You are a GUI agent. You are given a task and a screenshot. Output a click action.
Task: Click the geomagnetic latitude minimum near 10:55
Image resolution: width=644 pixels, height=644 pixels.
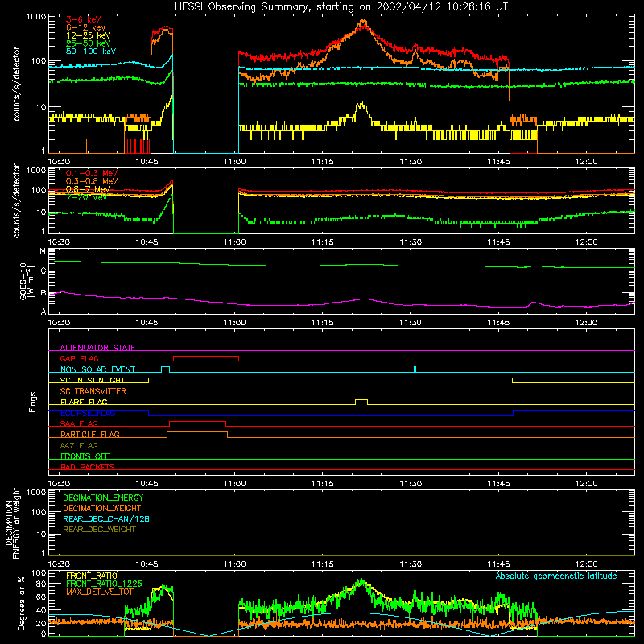coord(209,635)
